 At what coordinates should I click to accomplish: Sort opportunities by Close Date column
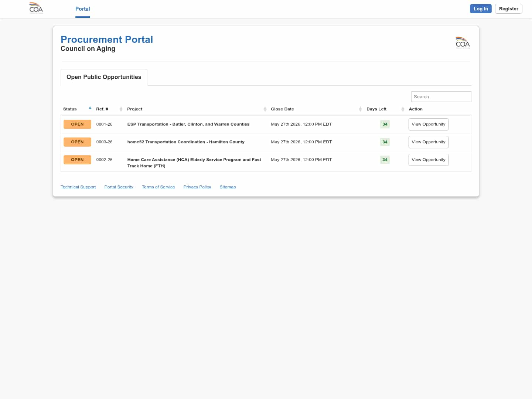click(x=360, y=109)
